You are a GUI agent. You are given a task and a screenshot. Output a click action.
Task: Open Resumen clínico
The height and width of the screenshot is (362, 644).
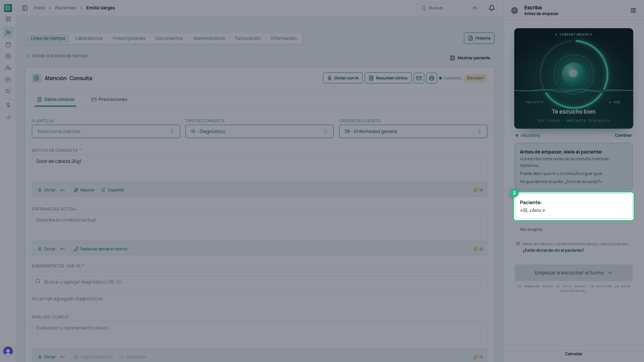388,78
